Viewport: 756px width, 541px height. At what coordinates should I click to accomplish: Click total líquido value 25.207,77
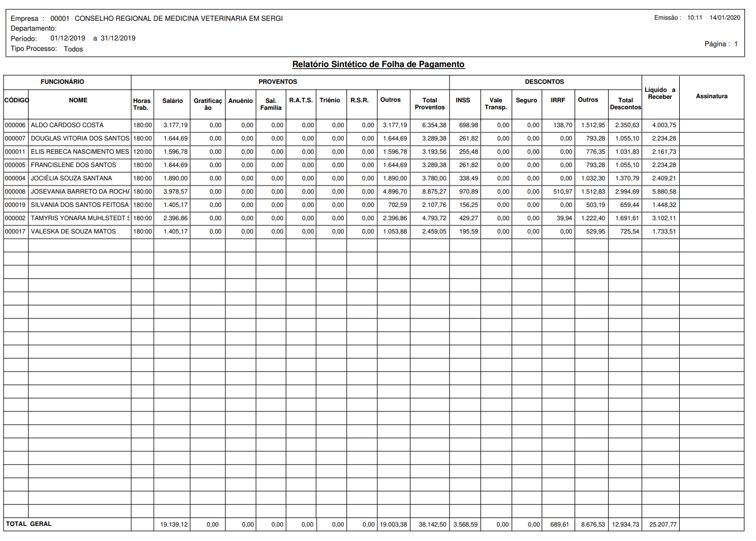(663, 524)
